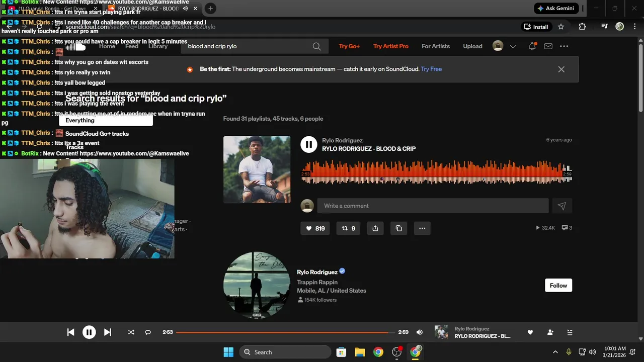Image resolution: width=644 pixels, height=362 pixels.
Task: Open more options for the track
Action: tap(422, 228)
